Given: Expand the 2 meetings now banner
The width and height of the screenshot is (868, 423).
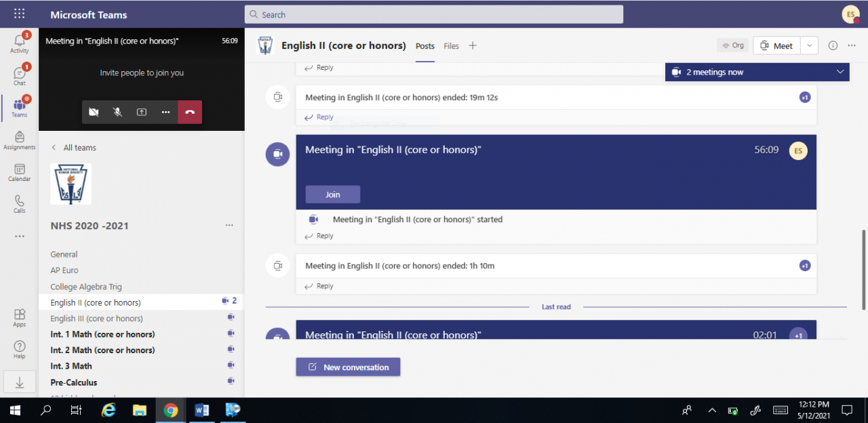Looking at the screenshot, I should 757,72.
